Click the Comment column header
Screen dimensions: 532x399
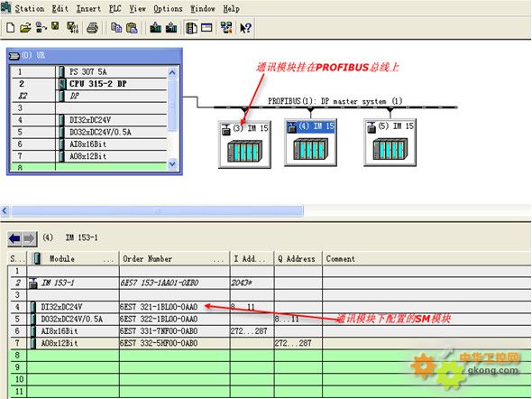point(427,259)
